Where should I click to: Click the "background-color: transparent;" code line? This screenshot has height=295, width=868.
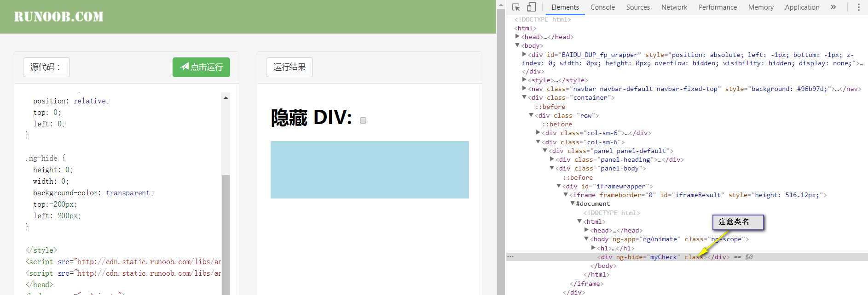click(x=93, y=193)
